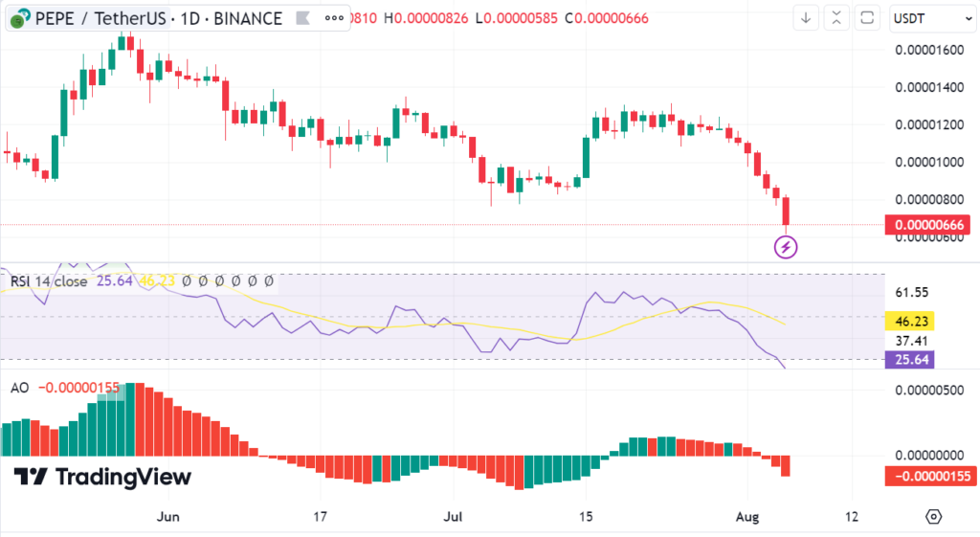The width and height of the screenshot is (980, 537).
Task: Click the Jun date on time axis
Action: coord(168,517)
